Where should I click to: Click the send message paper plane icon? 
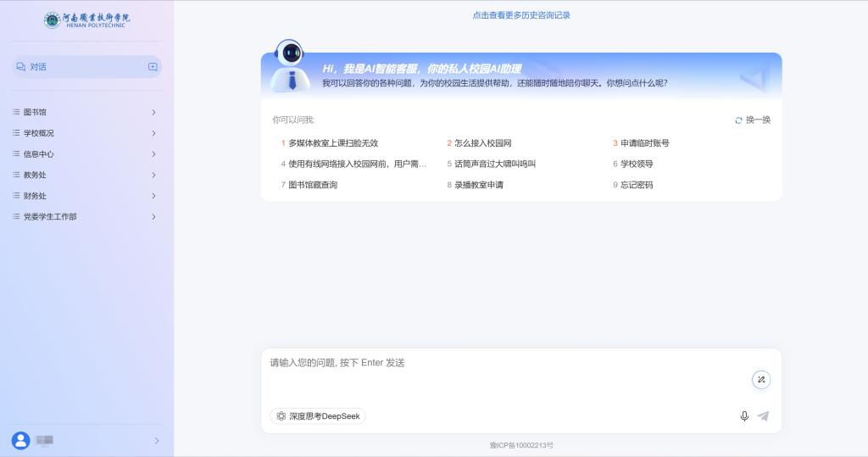(763, 416)
